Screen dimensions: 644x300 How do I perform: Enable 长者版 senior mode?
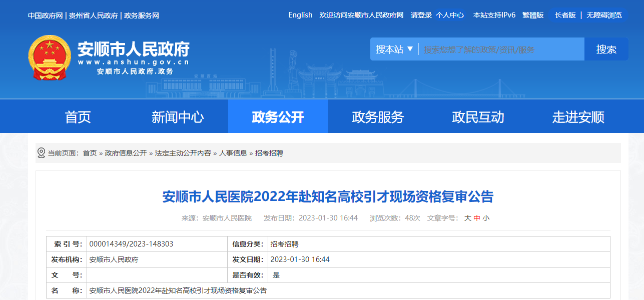click(565, 15)
